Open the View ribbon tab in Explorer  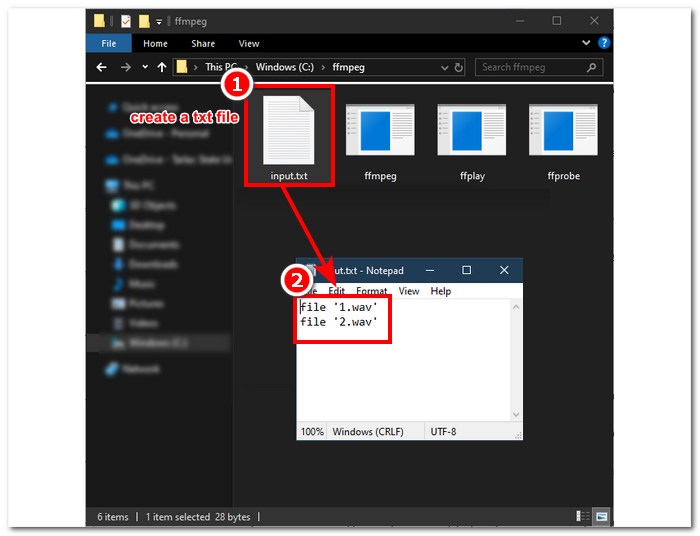point(248,43)
